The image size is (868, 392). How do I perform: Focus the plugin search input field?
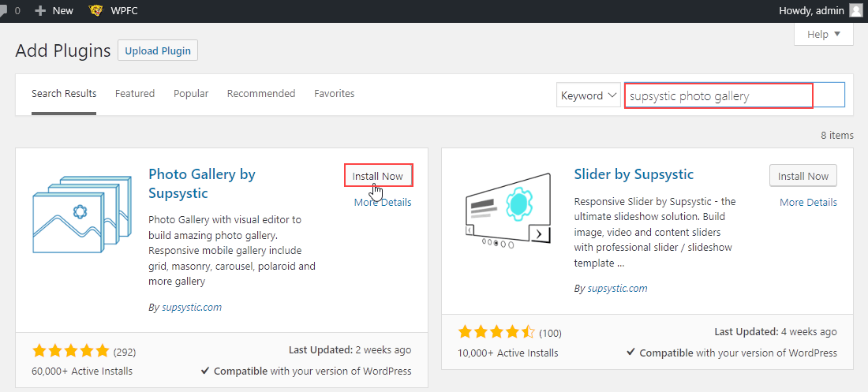coord(735,95)
